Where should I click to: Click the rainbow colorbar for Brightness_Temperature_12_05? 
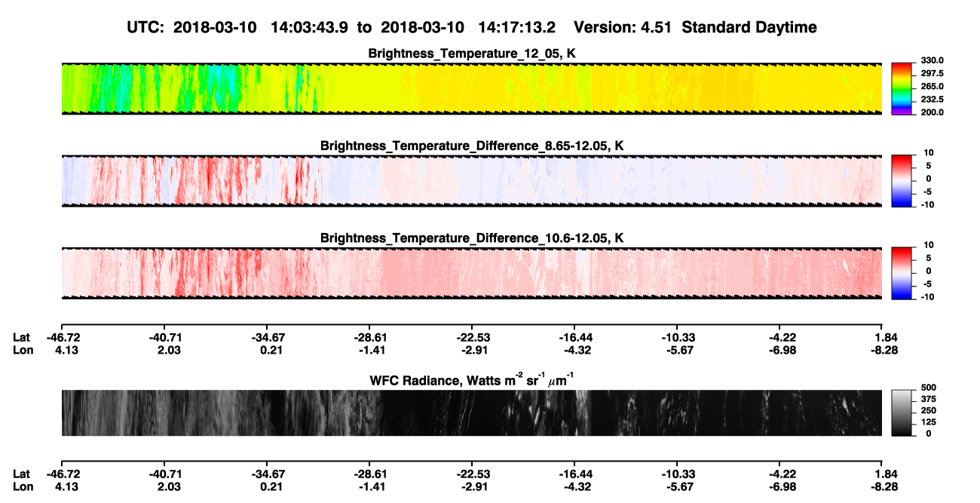point(902,89)
